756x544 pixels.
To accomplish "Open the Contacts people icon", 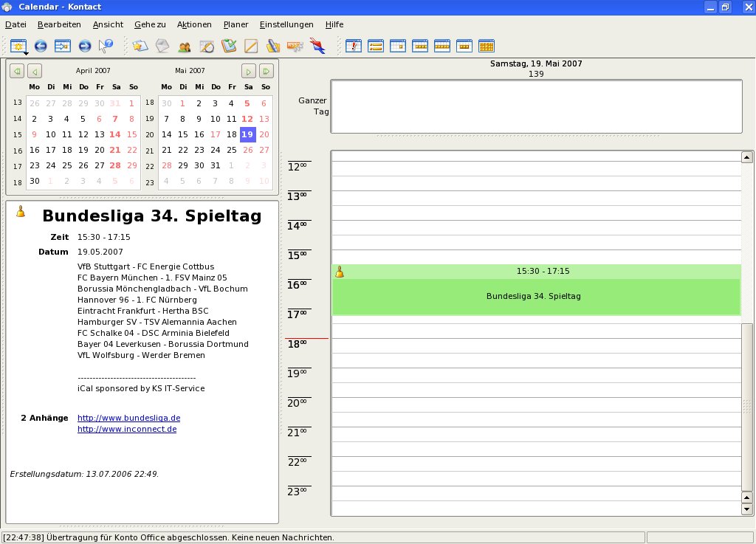I will click(x=184, y=47).
